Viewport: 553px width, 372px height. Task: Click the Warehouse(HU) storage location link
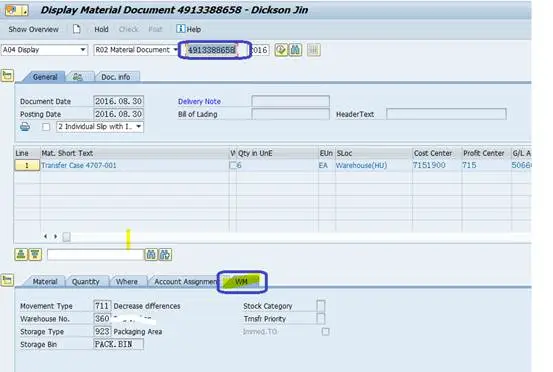coord(361,165)
